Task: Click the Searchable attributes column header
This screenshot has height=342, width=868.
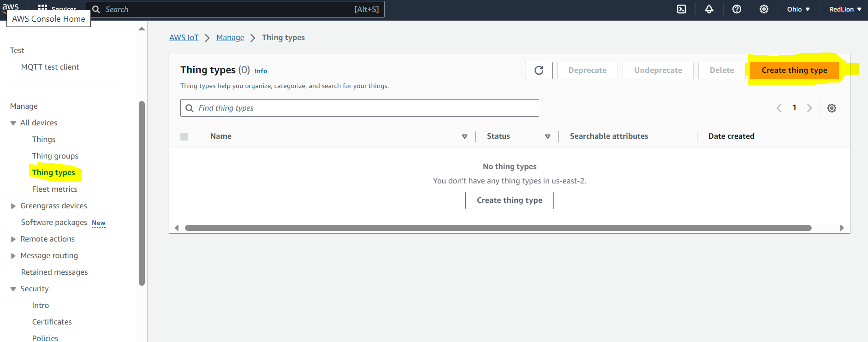Action: point(609,136)
